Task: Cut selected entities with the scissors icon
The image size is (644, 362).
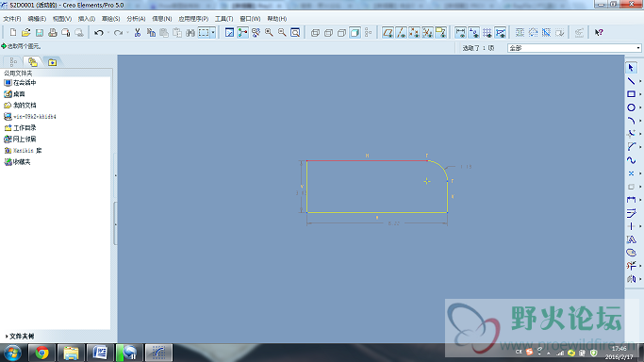Action: (138, 32)
